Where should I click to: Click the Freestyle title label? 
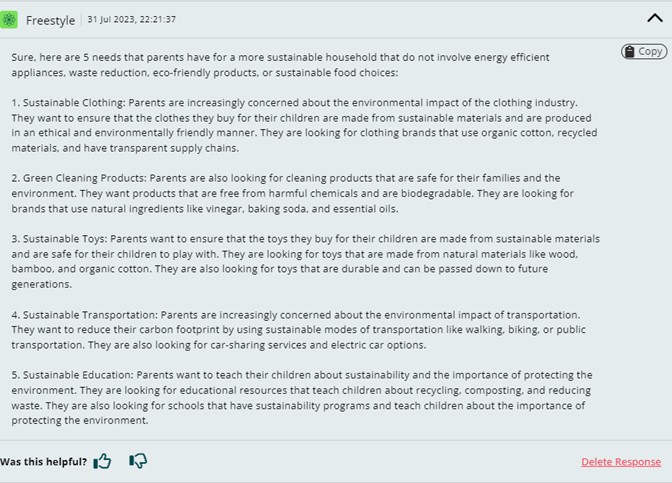tap(52, 20)
